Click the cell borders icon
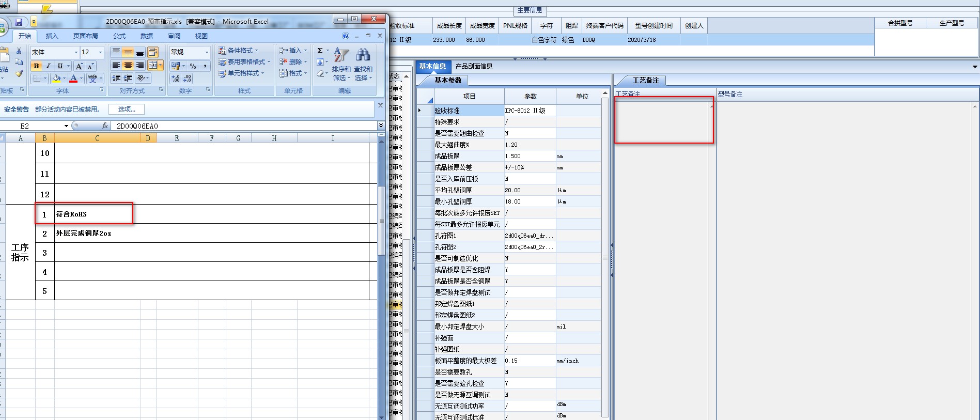Image resolution: width=980 pixels, height=420 pixels. tap(37, 79)
